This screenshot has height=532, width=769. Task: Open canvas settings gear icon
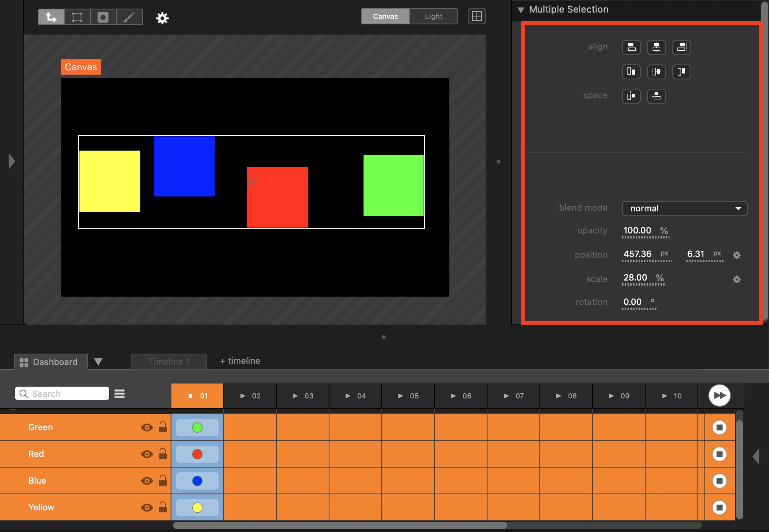pyautogui.click(x=162, y=18)
